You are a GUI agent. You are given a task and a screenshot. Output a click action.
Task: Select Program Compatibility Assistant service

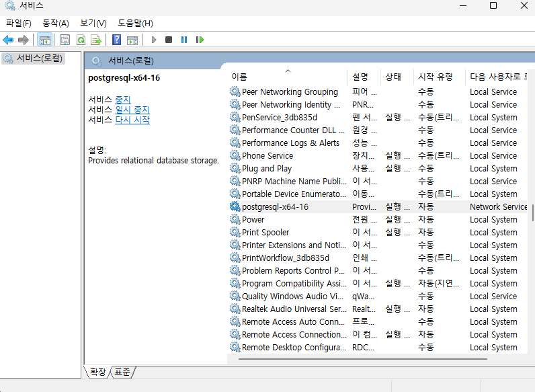tap(378, 283)
